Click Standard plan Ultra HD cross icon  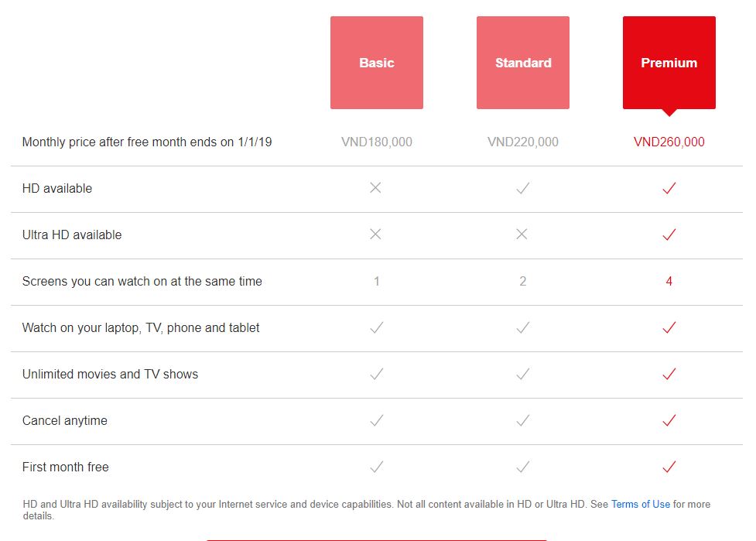pyautogui.click(x=522, y=235)
